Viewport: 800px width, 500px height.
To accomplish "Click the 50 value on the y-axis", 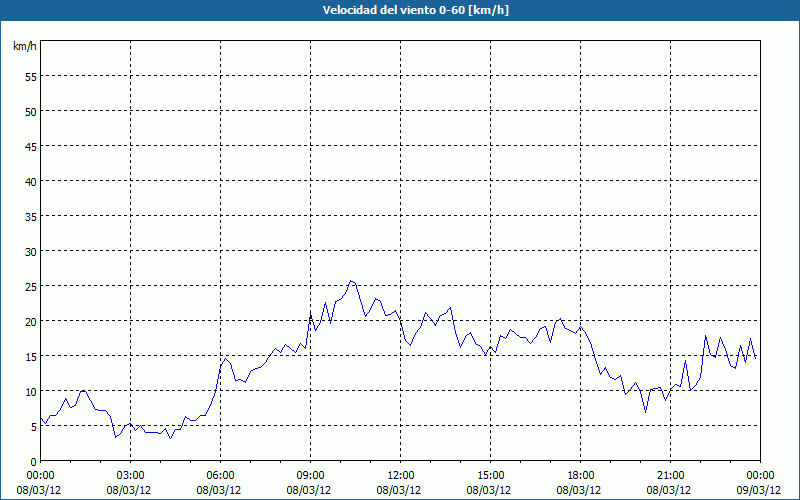I will (x=30, y=112).
